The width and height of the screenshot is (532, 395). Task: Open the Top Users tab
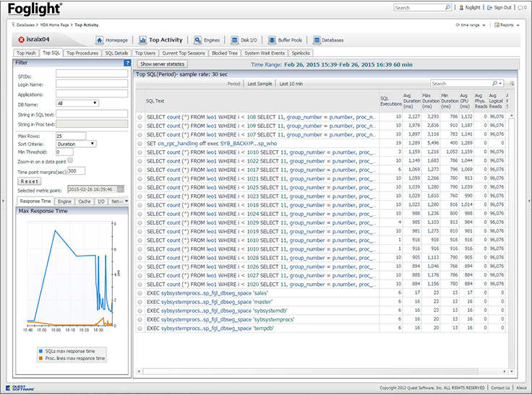click(x=145, y=53)
